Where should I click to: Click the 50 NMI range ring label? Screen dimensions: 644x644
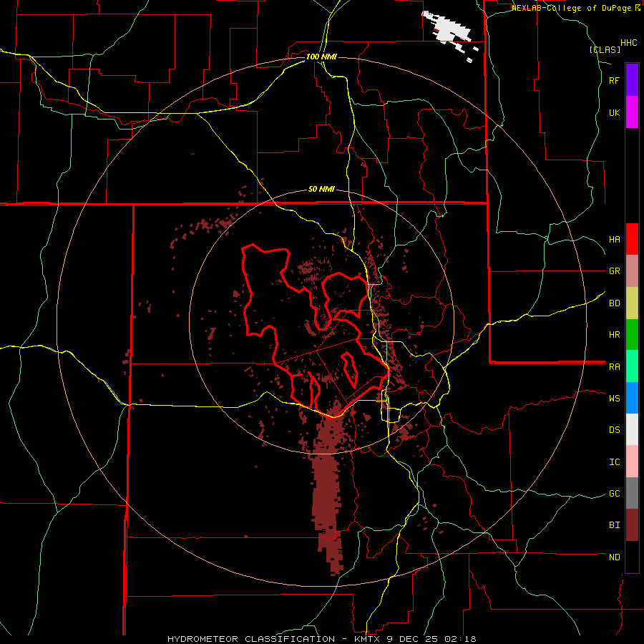(x=321, y=190)
